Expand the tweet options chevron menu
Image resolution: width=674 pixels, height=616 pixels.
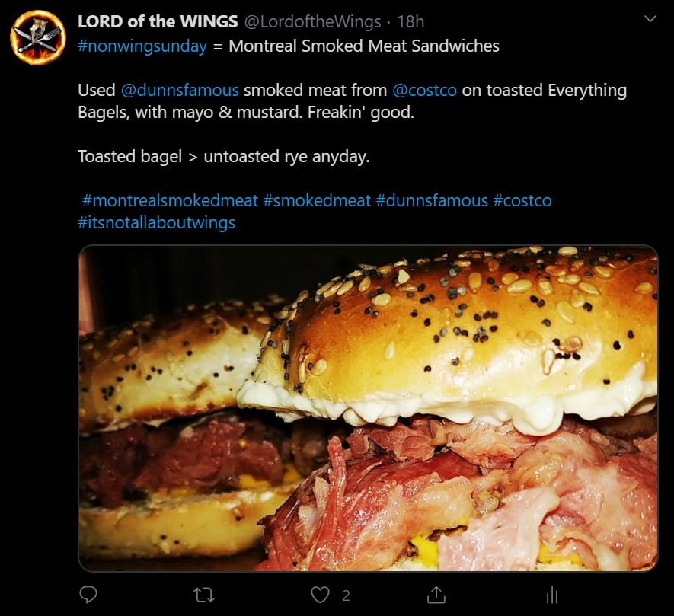[650, 19]
